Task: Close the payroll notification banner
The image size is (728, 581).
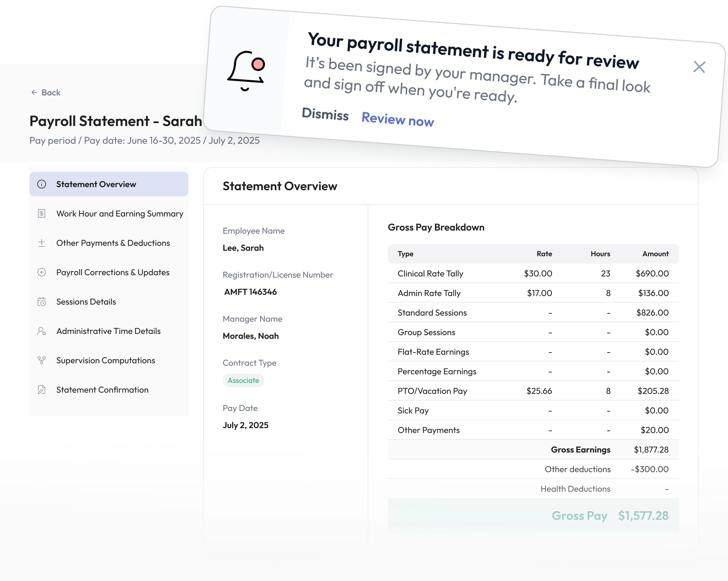Action: (699, 67)
